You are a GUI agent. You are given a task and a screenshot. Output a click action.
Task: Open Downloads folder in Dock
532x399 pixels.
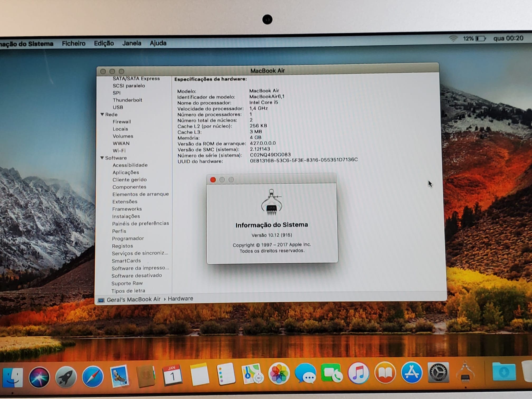coord(504,371)
